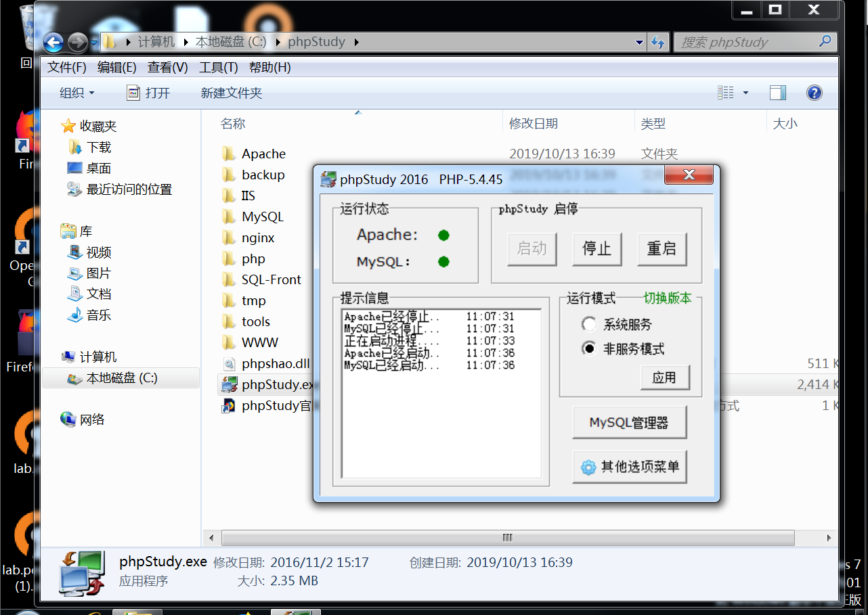Screen dimensions: 868x615
Task: Click the tools folder icon
Action: tap(229, 321)
